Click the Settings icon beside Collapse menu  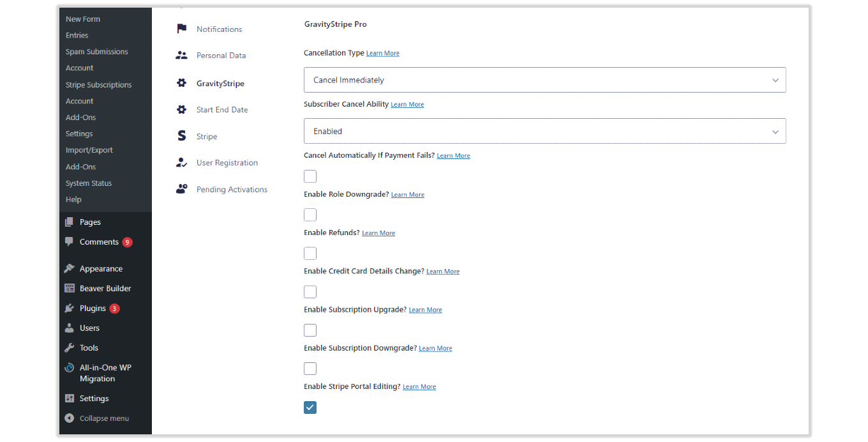click(x=70, y=399)
